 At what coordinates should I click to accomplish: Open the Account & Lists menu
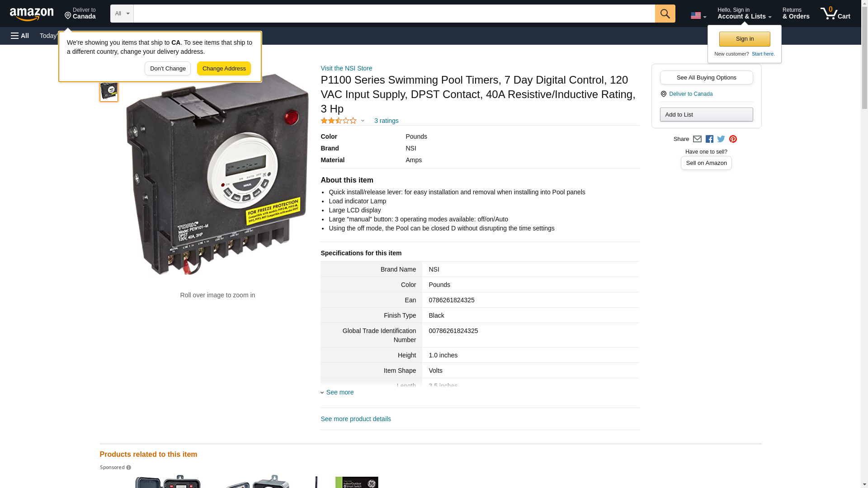pos(744,14)
